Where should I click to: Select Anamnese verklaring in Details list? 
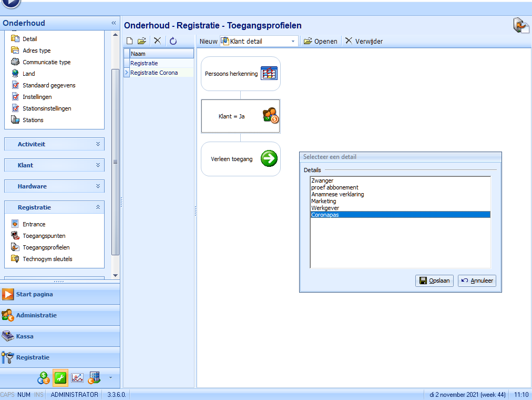[x=337, y=194]
